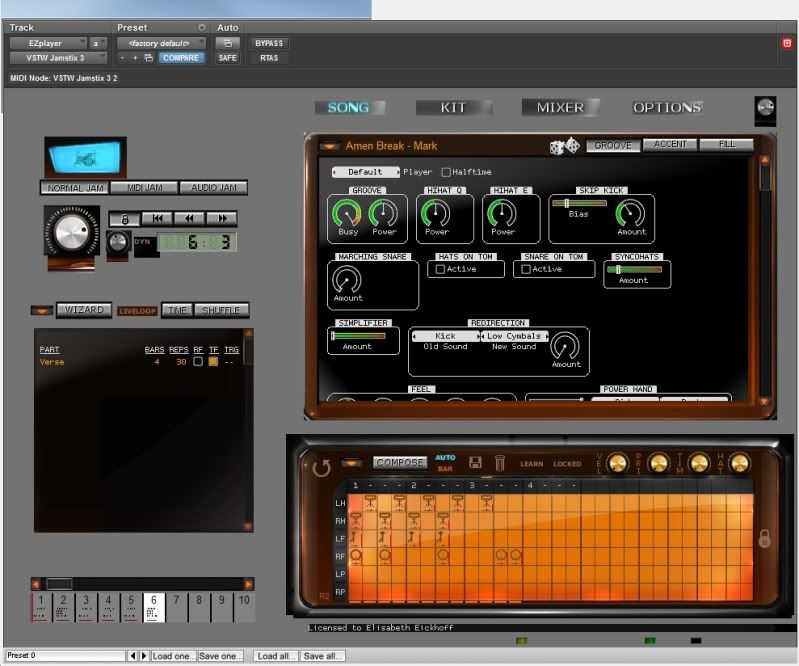Screen dimensions: 799x666
Task: Open the Default player selector
Action: tap(365, 172)
